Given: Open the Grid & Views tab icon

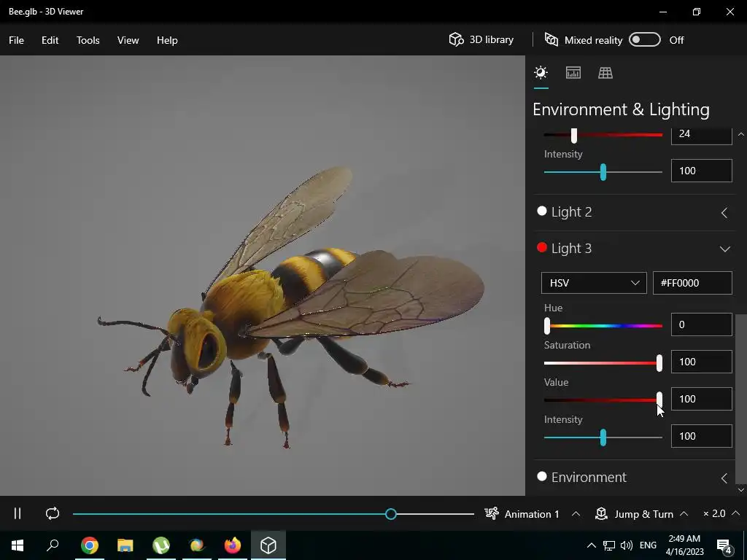Looking at the screenshot, I should [605, 73].
